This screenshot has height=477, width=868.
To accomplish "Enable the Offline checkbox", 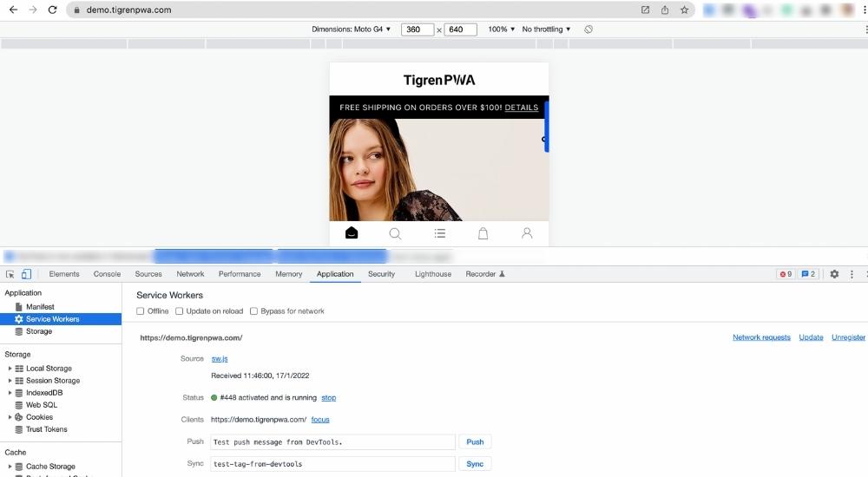I will click(141, 311).
